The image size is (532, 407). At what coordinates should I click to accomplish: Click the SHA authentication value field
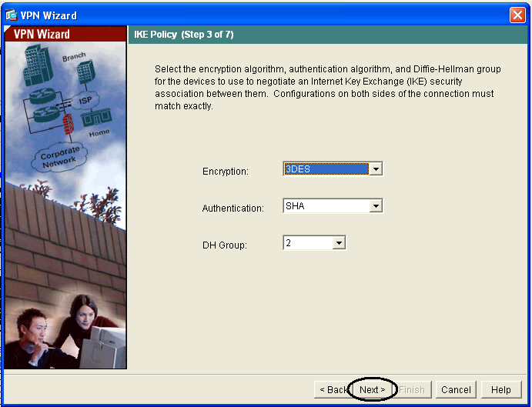click(x=325, y=206)
